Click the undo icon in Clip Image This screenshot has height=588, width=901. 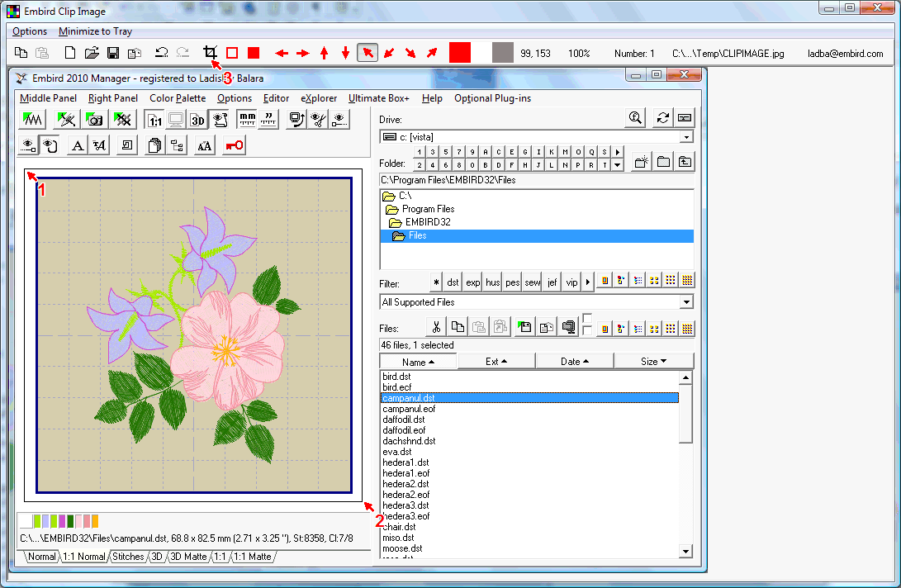162,53
